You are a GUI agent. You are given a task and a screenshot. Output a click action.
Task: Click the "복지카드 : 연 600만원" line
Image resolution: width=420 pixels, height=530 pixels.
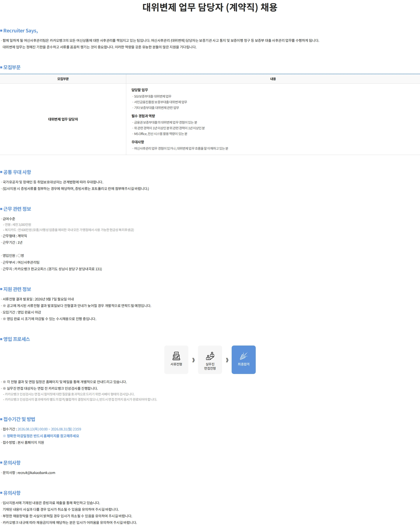69,230
